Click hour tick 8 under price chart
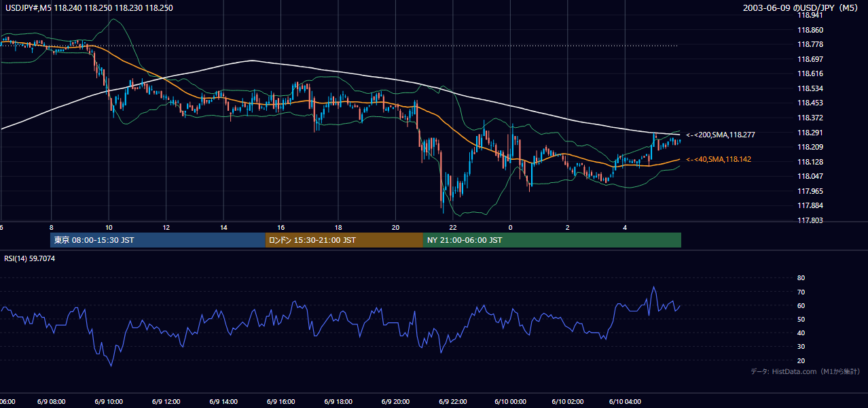The width and height of the screenshot is (868, 408). (52, 227)
